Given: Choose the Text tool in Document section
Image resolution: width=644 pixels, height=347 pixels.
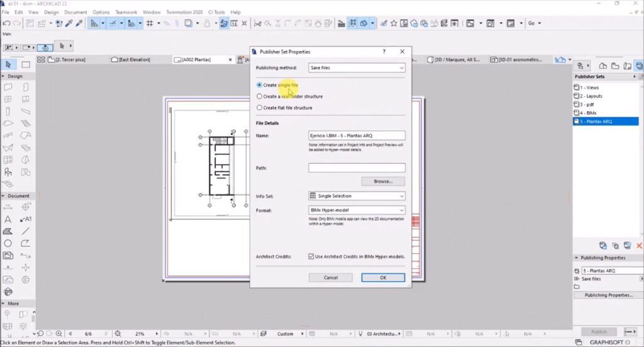Looking at the screenshot, I should [8, 219].
